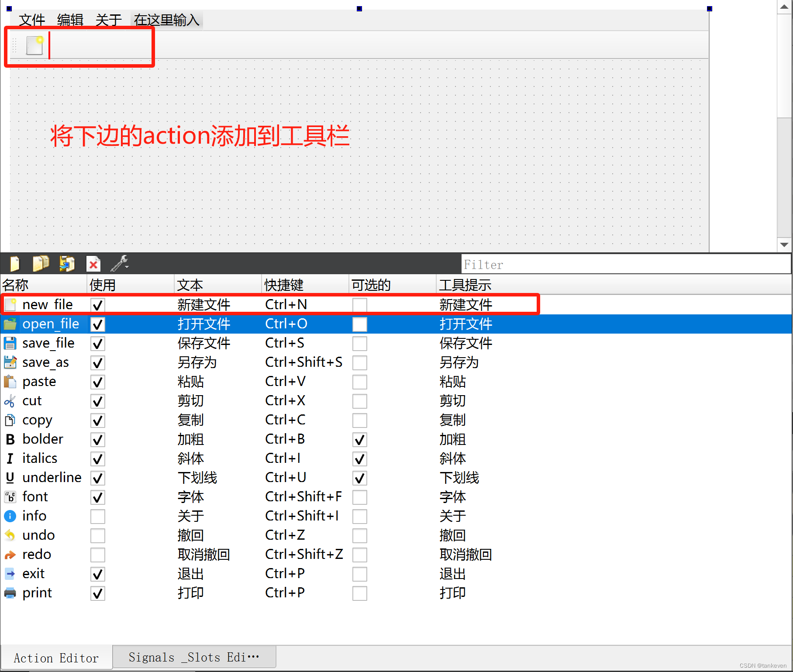Uncheck the 使用 checkbox for save_file
The image size is (793, 672).
tap(97, 343)
